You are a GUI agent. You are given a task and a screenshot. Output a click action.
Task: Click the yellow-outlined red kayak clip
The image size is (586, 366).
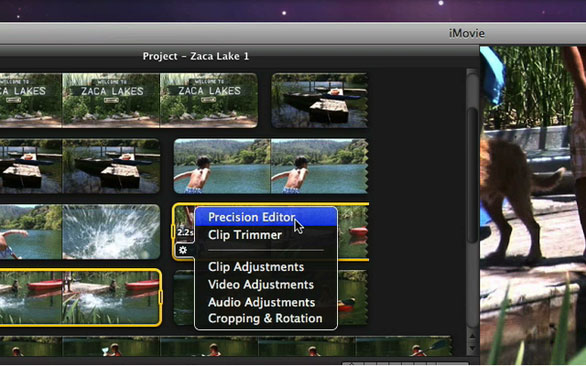[x=80, y=298]
